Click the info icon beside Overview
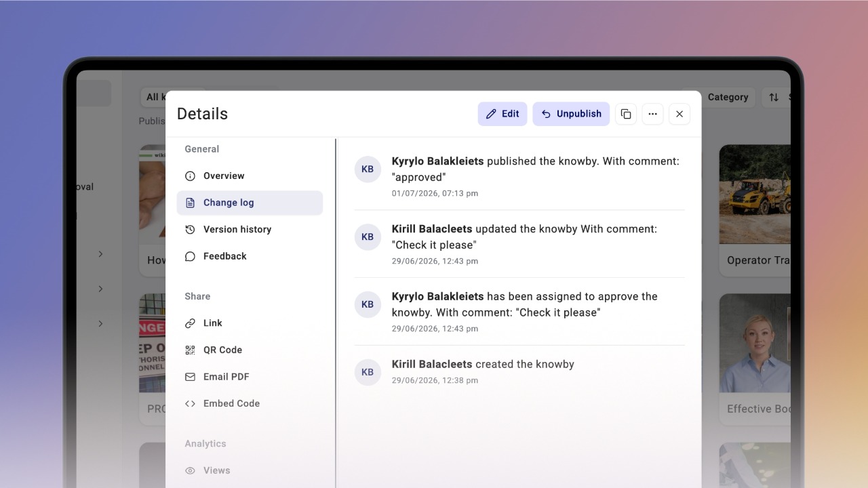This screenshot has width=868, height=488. pos(190,176)
